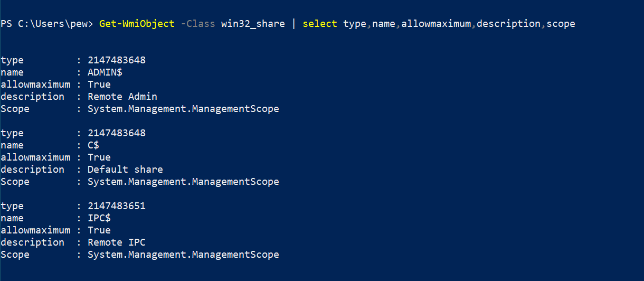Click the allowmaximum label under ADMIN$
Viewport: 644px width, 281px height.
tap(35, 85)
